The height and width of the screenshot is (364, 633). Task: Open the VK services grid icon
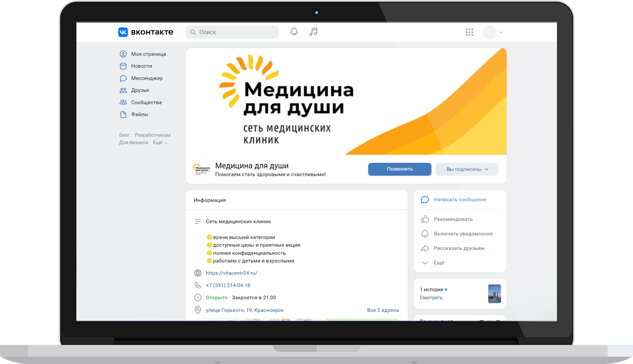[469, 32]
